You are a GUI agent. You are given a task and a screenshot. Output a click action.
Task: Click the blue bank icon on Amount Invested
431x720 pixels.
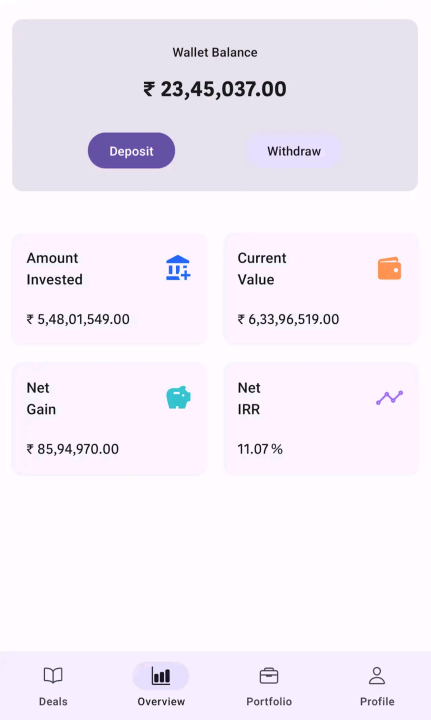(x=178, y=268)
